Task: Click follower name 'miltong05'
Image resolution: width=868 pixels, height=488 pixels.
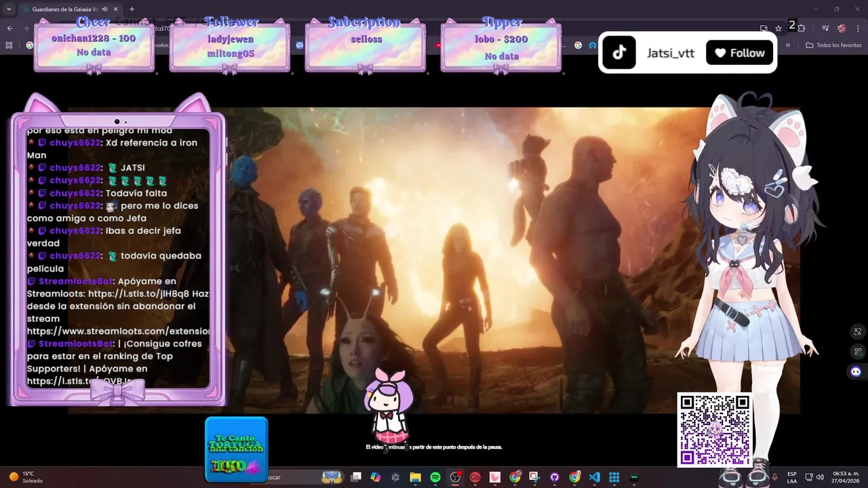Action: [231, 54]
